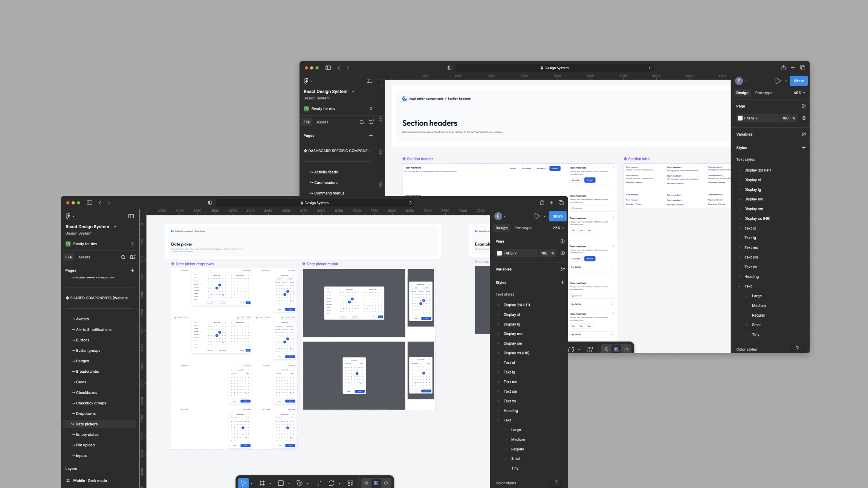Image resolution: width=868 pixels, height=488 pixels.
Task: Hide page color F4F5F7 in Section headers window
Action: coord(804,118)
